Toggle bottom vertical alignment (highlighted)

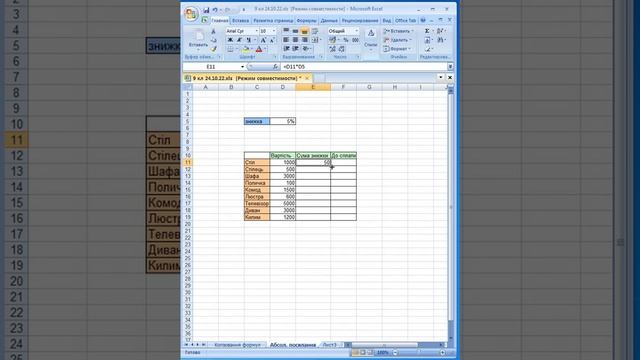click(304, 31)
